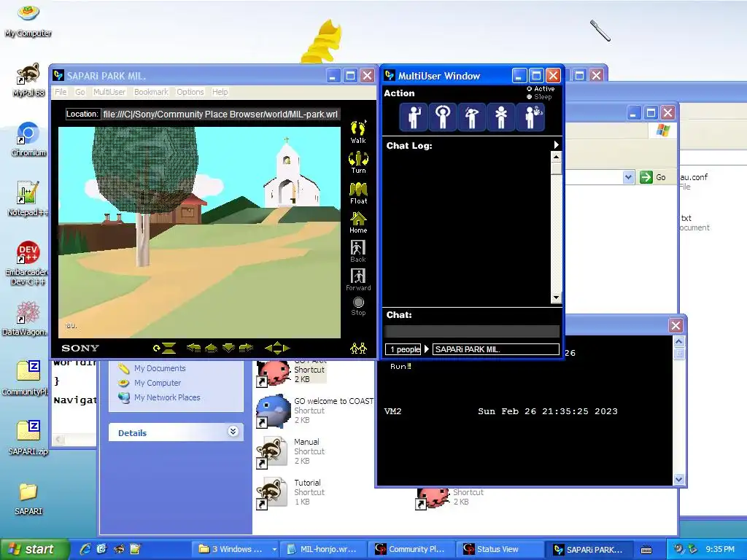The image size is (747, 560).
Task: Switch to Status View taskbar item
Action: point(500,549)
